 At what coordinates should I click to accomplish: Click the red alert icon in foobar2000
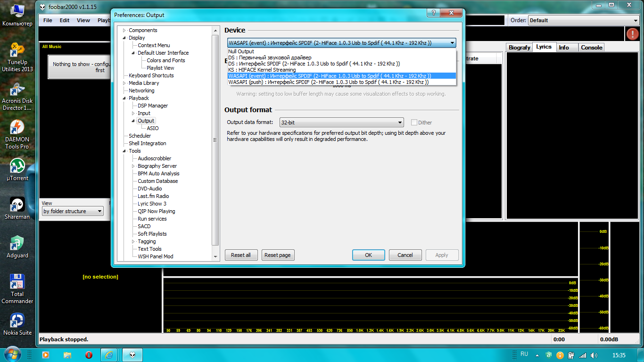point(632,33)
